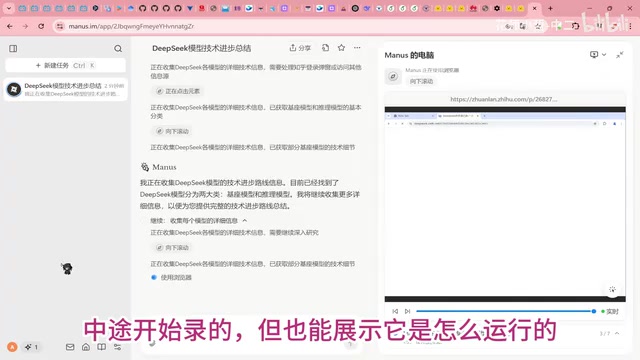Open the DeepSeek模型技术进步总结 task in sidebar
The image size is (640, 360).
(x=66, y=89)
